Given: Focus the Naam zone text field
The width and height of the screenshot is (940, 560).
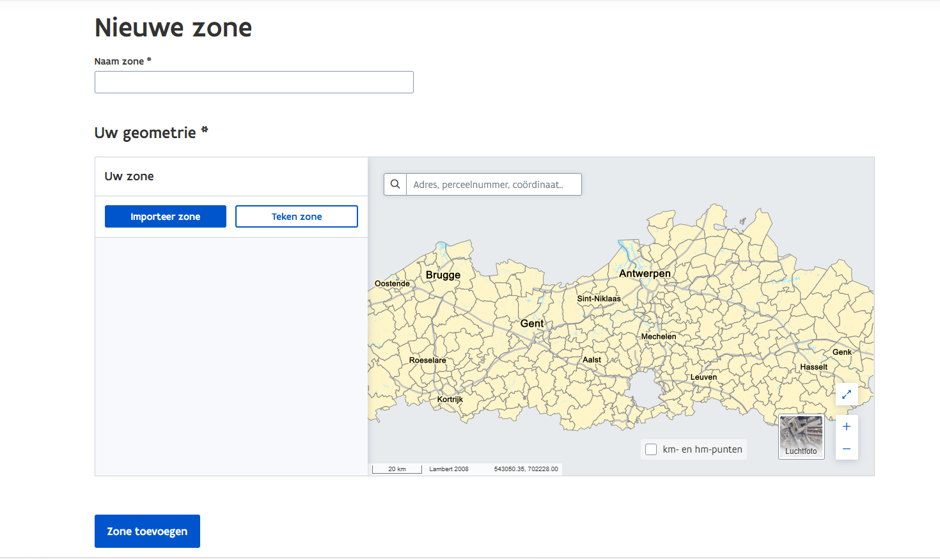Looking at the screenshot, I should pyautogui.click(x=254, y=82).
